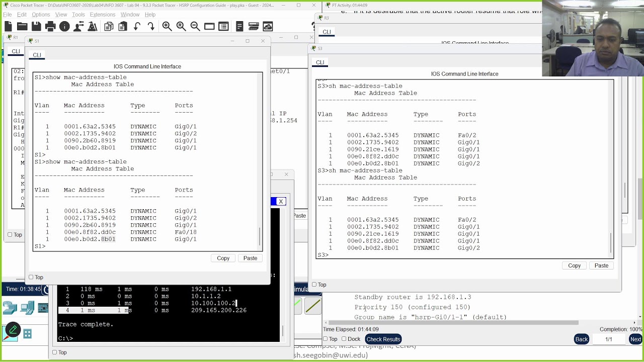
Task: Click the Print toolbar icon
Action: [x=50, y=27]
